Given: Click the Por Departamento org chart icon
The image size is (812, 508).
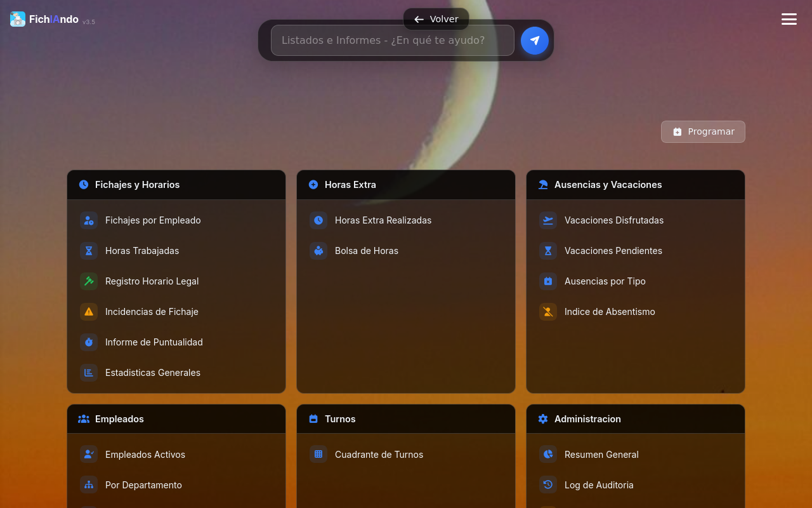Looking at the screenshot, I should pos(89,485).
